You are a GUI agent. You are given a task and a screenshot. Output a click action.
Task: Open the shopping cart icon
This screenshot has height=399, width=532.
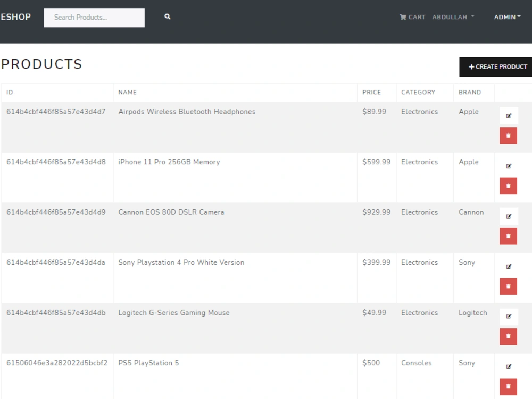pos(404,17)
